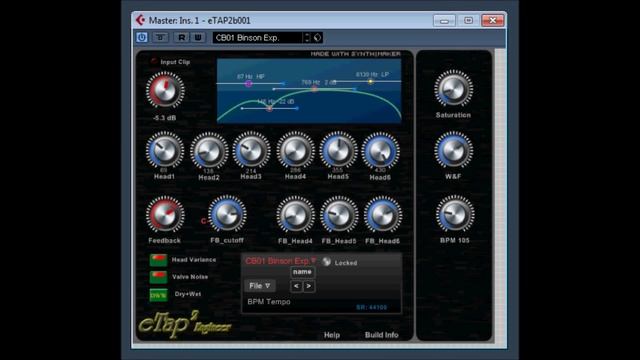Toggle the Valve Noise switch
The height and width of the screenshot is (360, 640).
tap(158, 277)
